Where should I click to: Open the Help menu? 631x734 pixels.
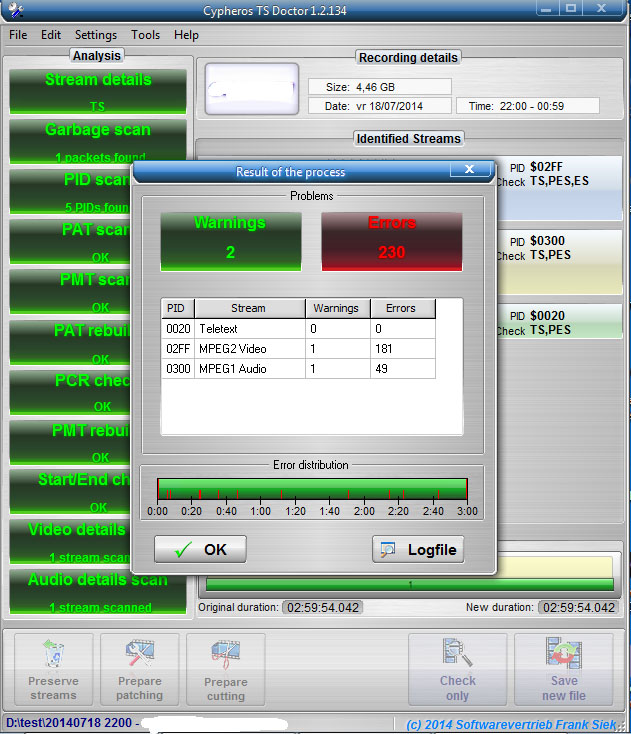pyautogui.click(x=186, y=35)
